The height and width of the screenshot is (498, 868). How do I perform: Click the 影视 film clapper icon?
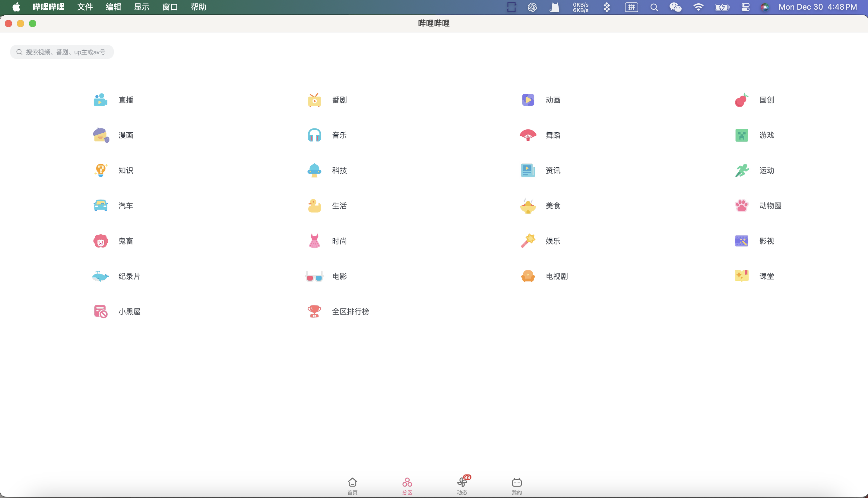coord(741,241)
